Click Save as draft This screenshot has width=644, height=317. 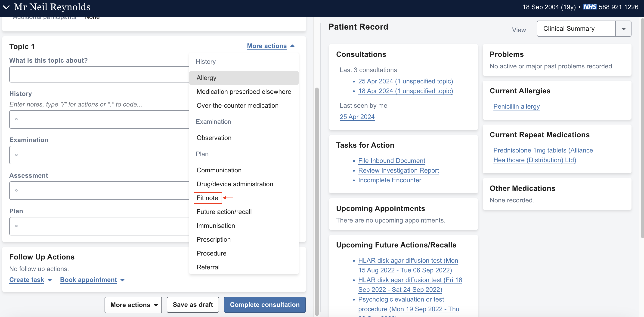coord(192,305)
